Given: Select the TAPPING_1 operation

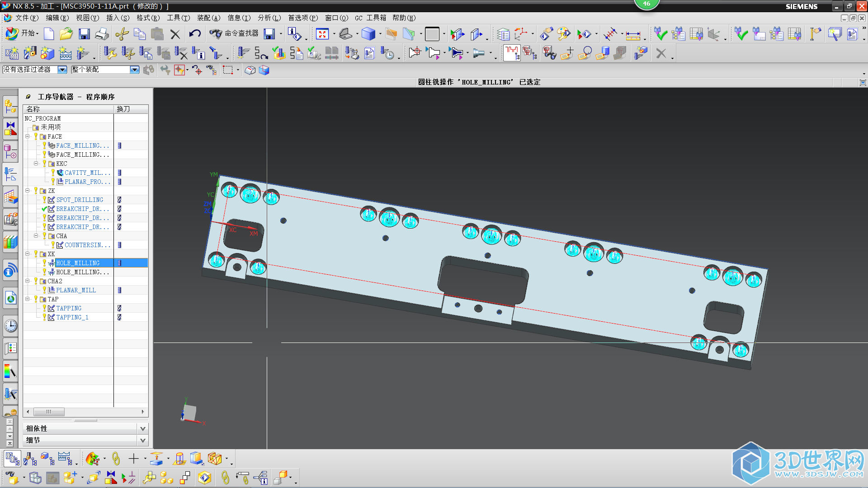Looking at the screenshot, I should point(72,317).
